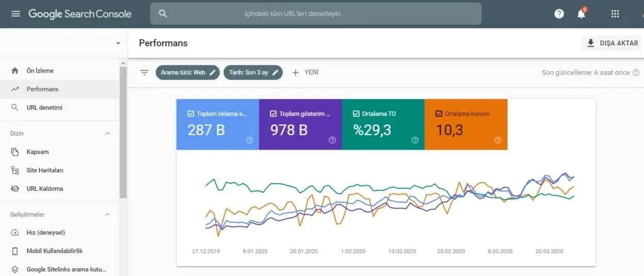Image resolution: width=644 pixels, height=276 pixels.
Task: Click the URL Kaldırma crossed-eye icon
Action: point(15,189)
